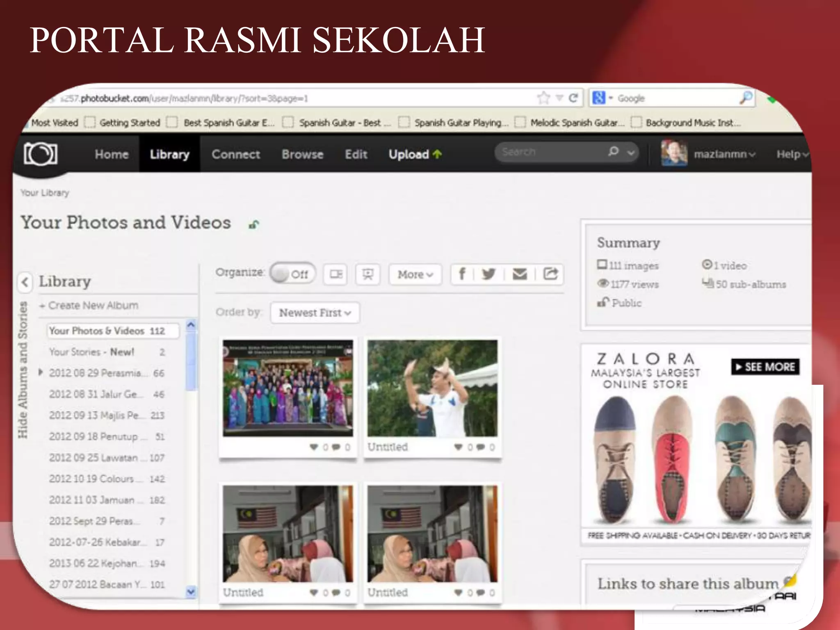
Task: Open the address bar history dropdown arrow
Action: tap(559, 98)
